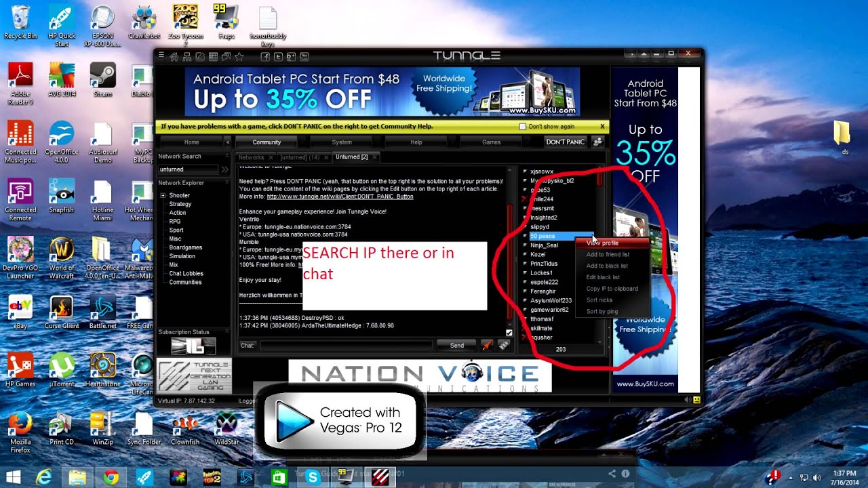Open the DON'T_PANIC_Button wiki link

[x=340, y=197]
